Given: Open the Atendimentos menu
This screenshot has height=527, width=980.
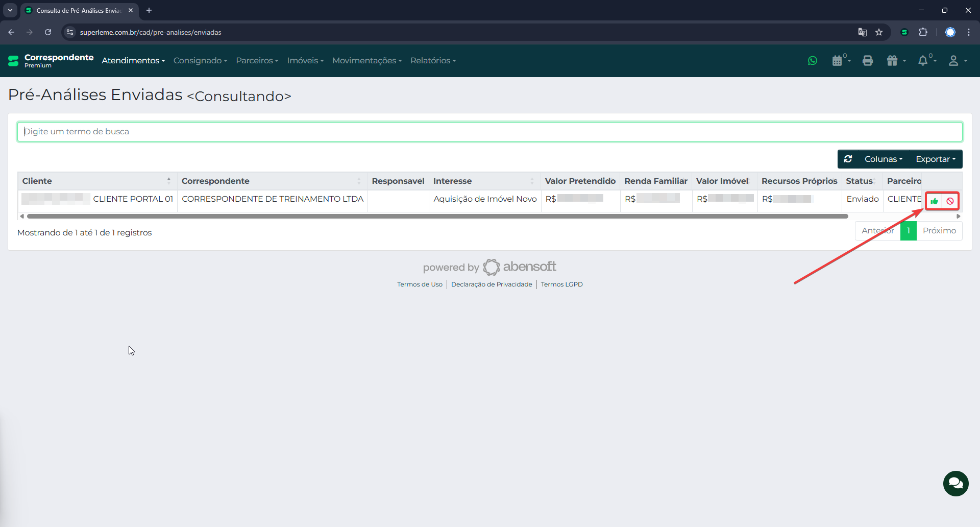Looking at the screenshot, I should [133, 60].
